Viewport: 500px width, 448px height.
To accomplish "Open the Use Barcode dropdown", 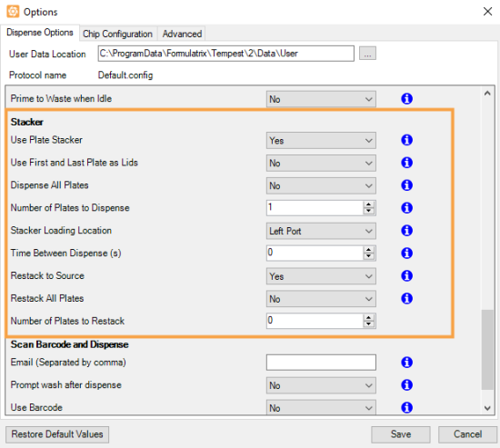I will pyautogui.click(x=321, y=407).
